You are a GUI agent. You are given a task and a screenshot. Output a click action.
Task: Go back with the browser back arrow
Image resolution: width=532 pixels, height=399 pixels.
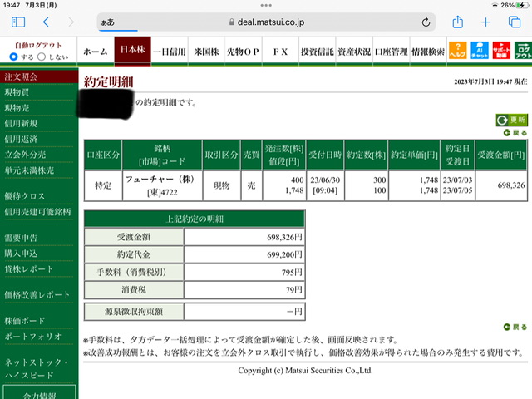coord(46,22)
